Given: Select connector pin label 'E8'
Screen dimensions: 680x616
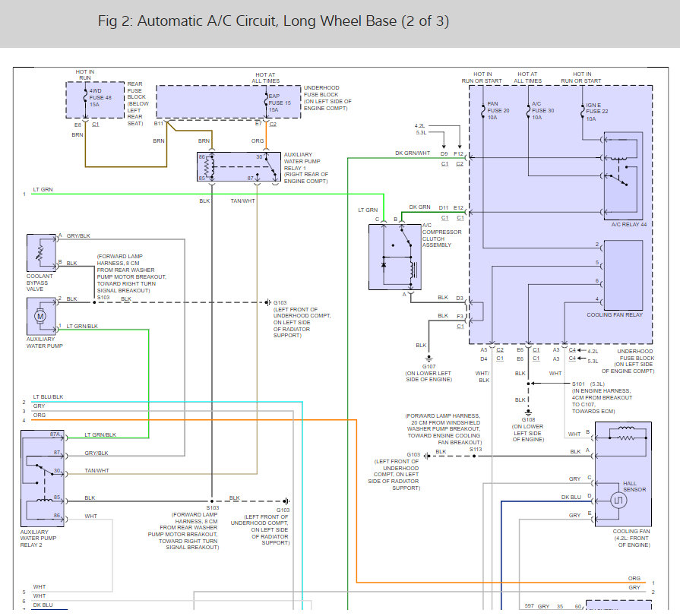Looking at the screenshot, I should [x=77, y=125].
